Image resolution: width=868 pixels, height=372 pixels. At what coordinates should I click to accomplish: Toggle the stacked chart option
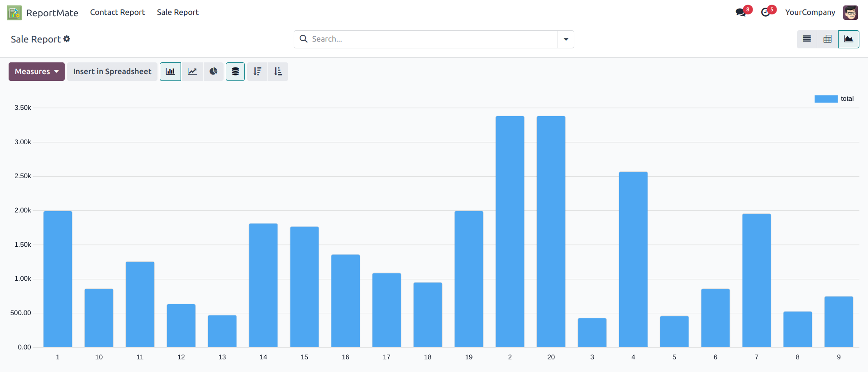pyautogui.click(x=235, y=71)
